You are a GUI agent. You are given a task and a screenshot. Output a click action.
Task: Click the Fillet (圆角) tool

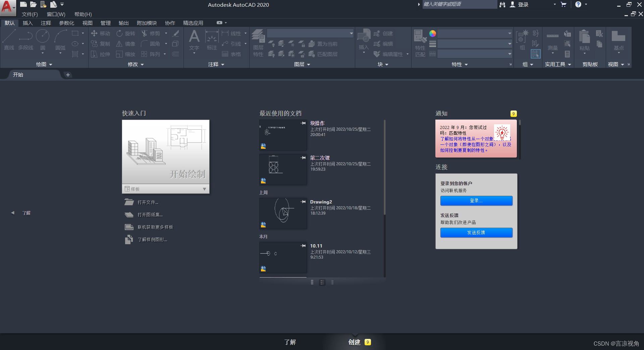pos(151,44)
